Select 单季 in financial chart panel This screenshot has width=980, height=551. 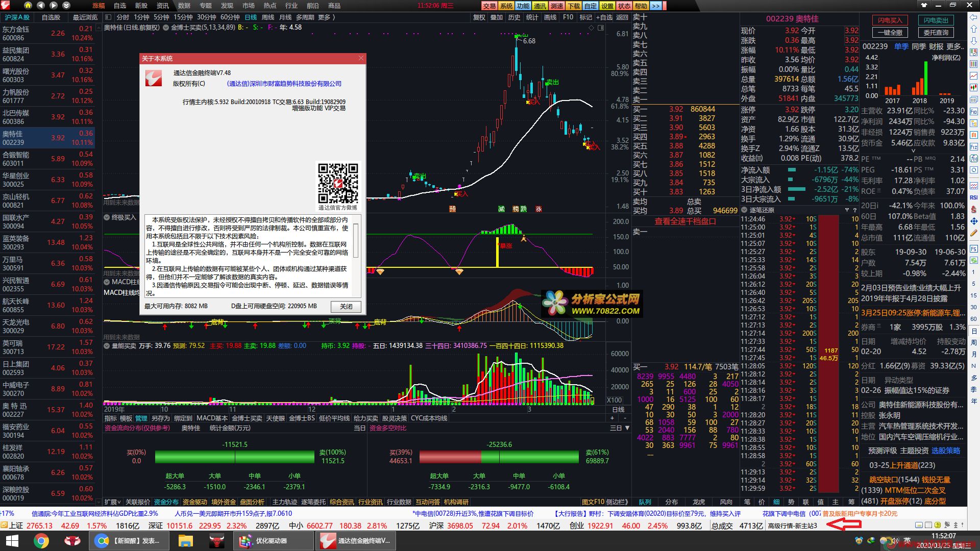pyautogui.click(x=901, y=46)
